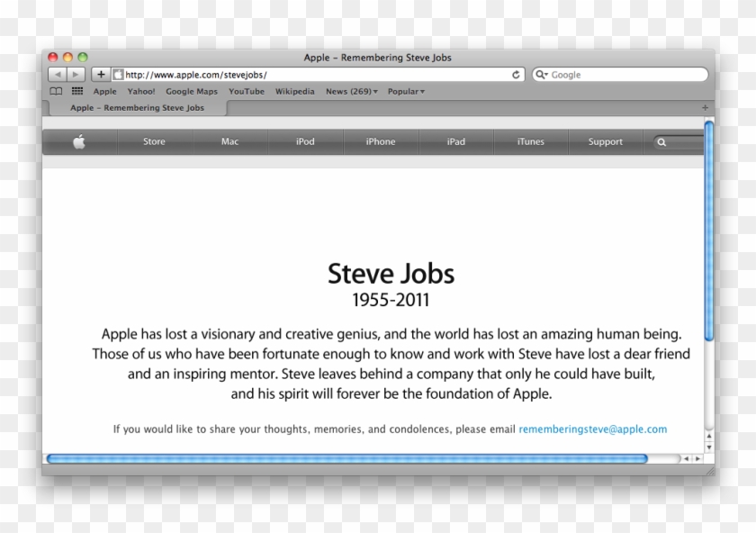This screenshot has height=533, width=756.
Task: Click the rememberingsteve@apple.com email link
Action: tap(593, 429)
